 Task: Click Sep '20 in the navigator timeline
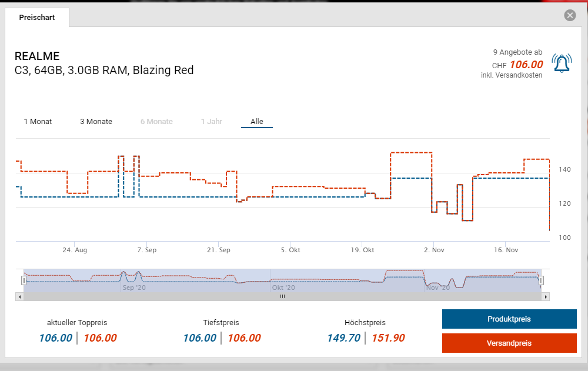pos(133,288)
